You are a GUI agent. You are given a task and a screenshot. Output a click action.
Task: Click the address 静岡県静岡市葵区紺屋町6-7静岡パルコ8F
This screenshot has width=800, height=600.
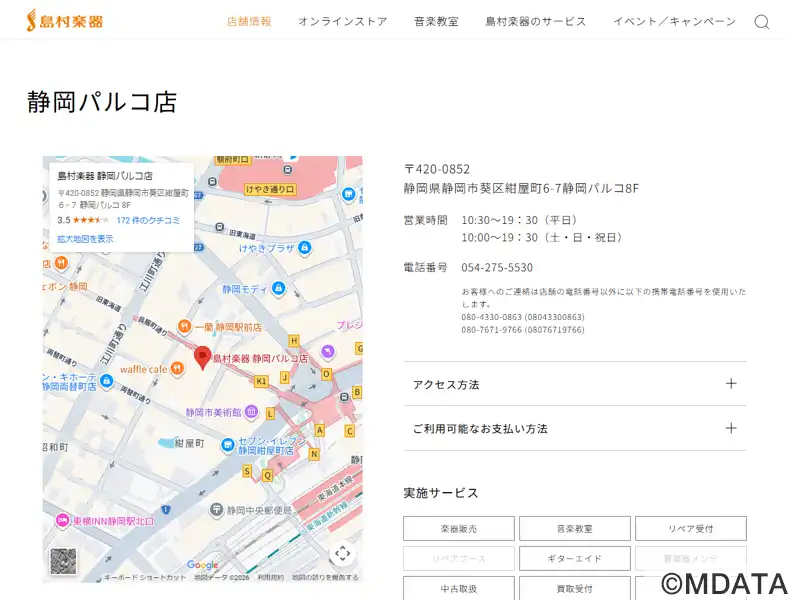pos(521,188)
